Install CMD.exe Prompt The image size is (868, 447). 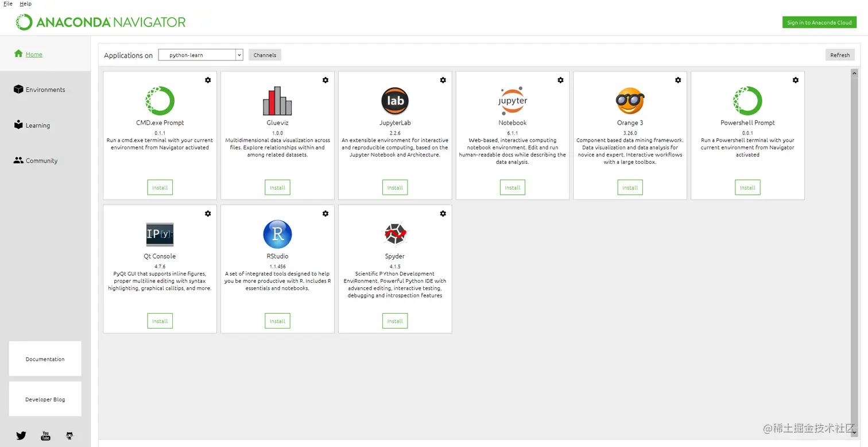(x=160, y=188)
